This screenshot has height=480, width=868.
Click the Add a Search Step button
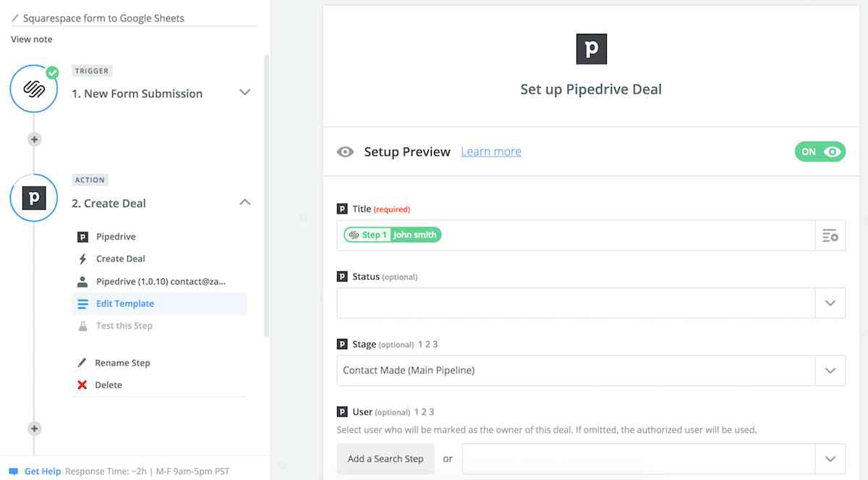pyautogui.click(x=386, y=458)
